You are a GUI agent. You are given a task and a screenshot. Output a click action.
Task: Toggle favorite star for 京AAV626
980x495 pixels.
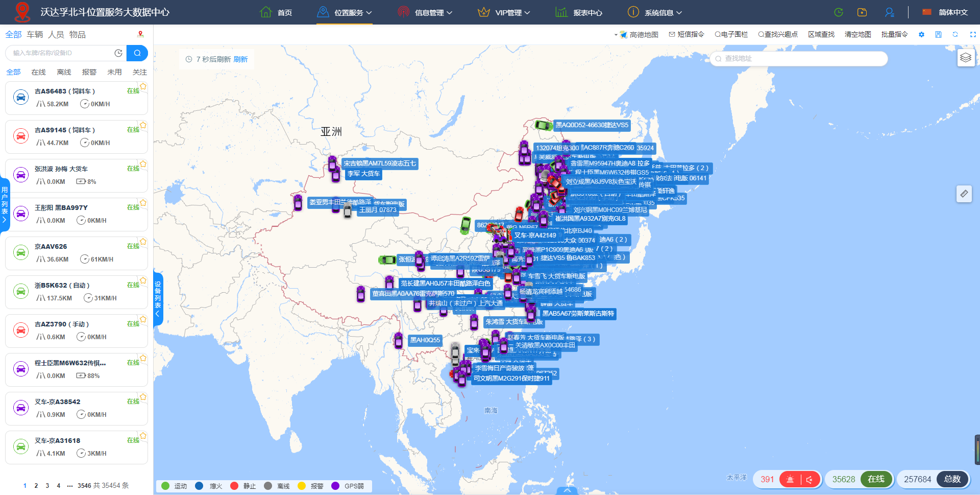[143, 242]
